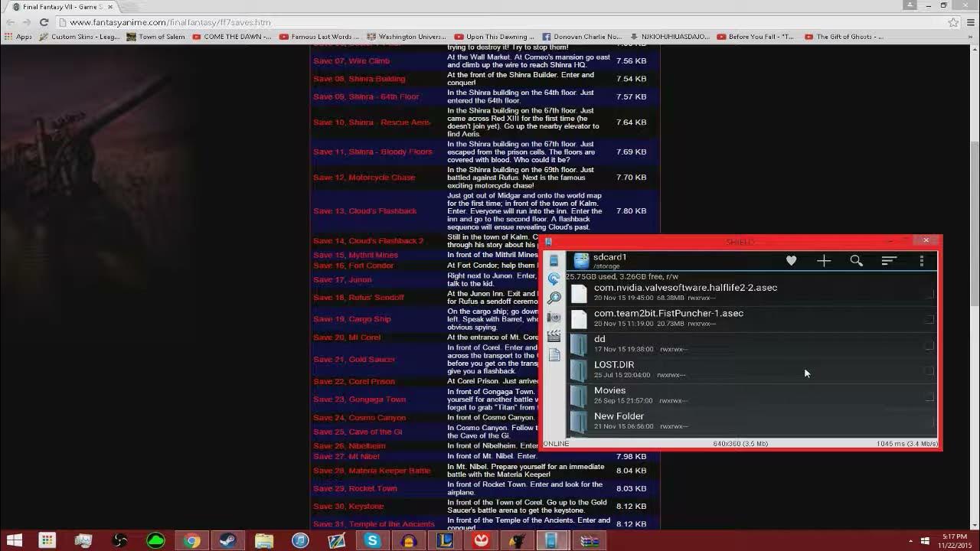980x551 pixels.
Task: Open Save 20, Mt Corel link
Action: click(x=347, y=337)
